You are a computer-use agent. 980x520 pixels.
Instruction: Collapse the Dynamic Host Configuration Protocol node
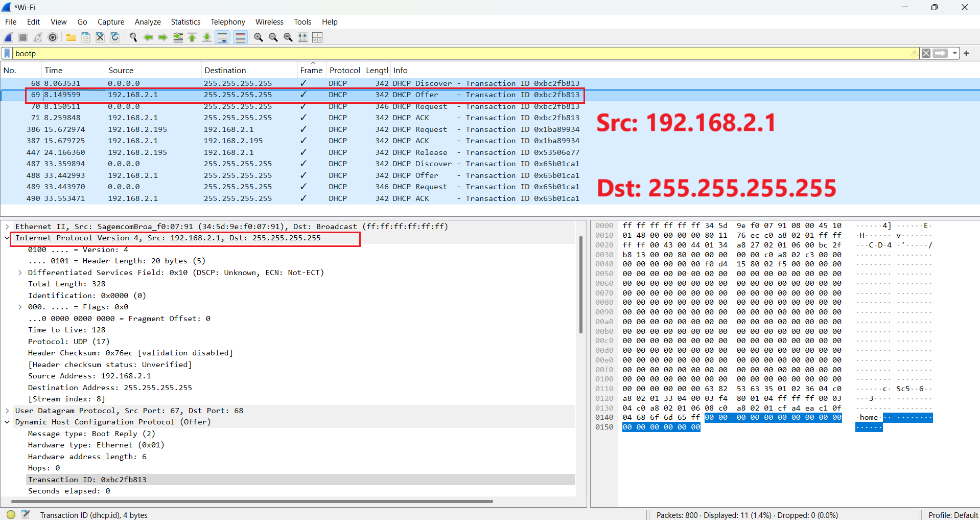coord(7,422)
